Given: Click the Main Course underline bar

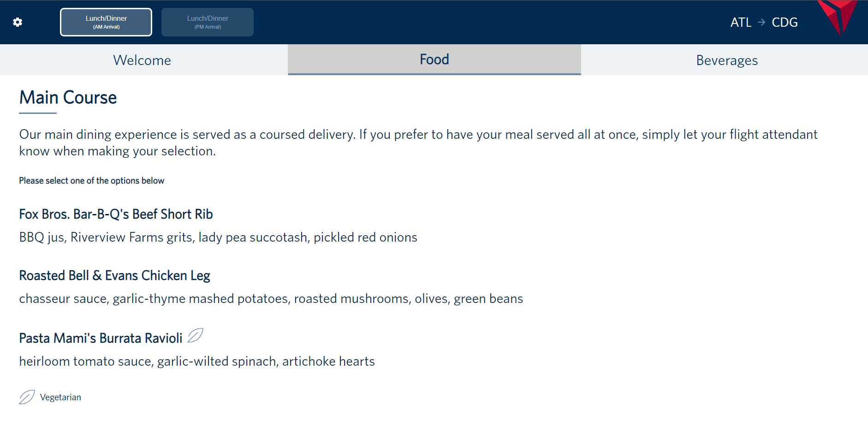Looking at the screenshot, I should point(37,113).
